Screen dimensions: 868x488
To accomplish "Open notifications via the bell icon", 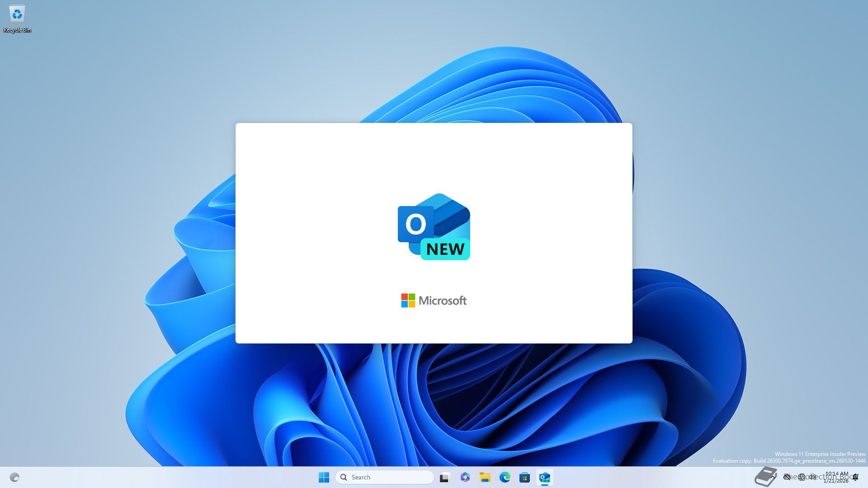I will (856, 477).
